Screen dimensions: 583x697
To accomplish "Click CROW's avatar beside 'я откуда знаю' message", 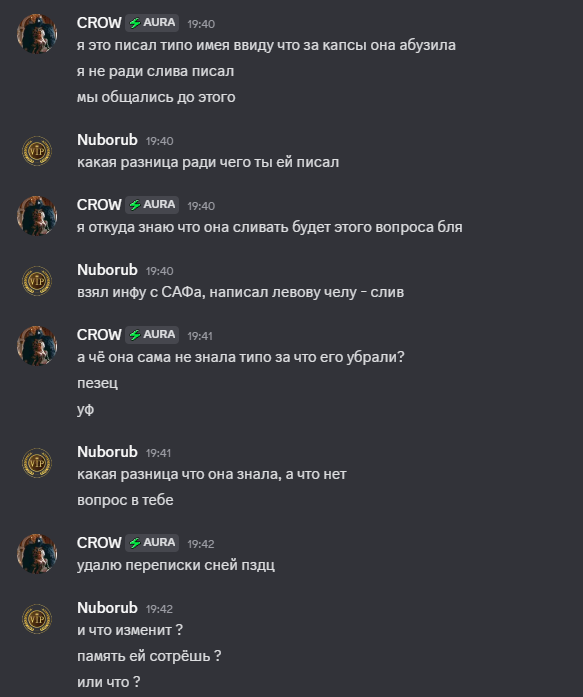I will [x=37, y=216].
